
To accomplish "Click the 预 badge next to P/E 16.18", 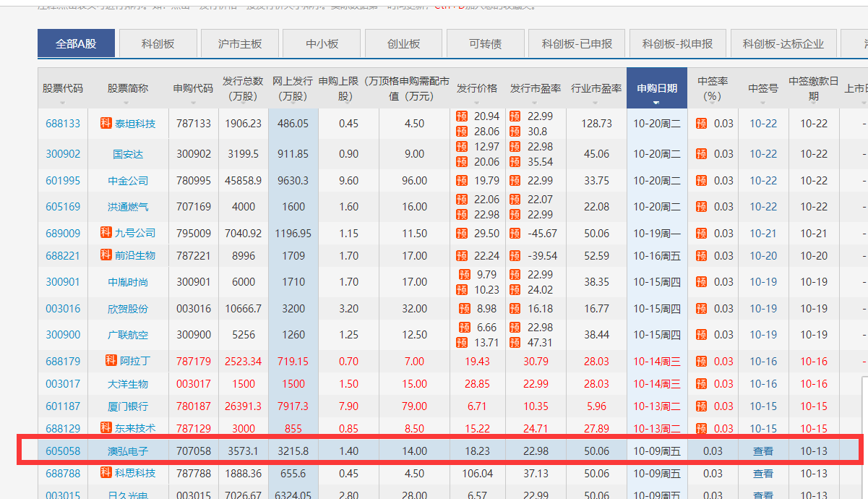I will 515,309.
